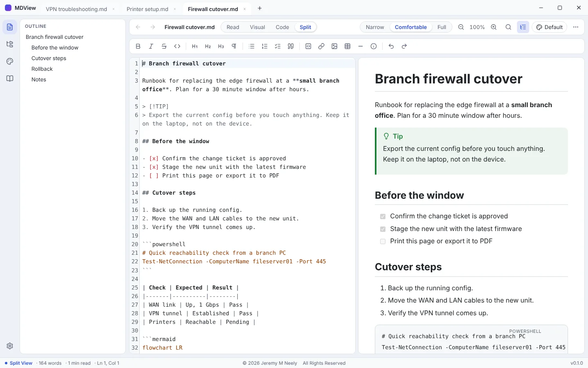The height and width of the screenshot is (368, 588).
Task: Insert inline code formatting
Action: click(x=177, y=46)
